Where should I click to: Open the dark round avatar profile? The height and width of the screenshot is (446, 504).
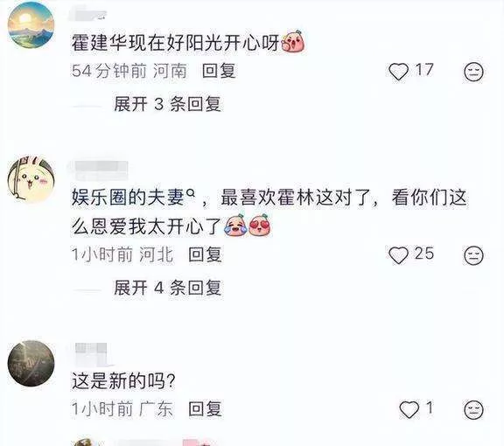[31, 363]
